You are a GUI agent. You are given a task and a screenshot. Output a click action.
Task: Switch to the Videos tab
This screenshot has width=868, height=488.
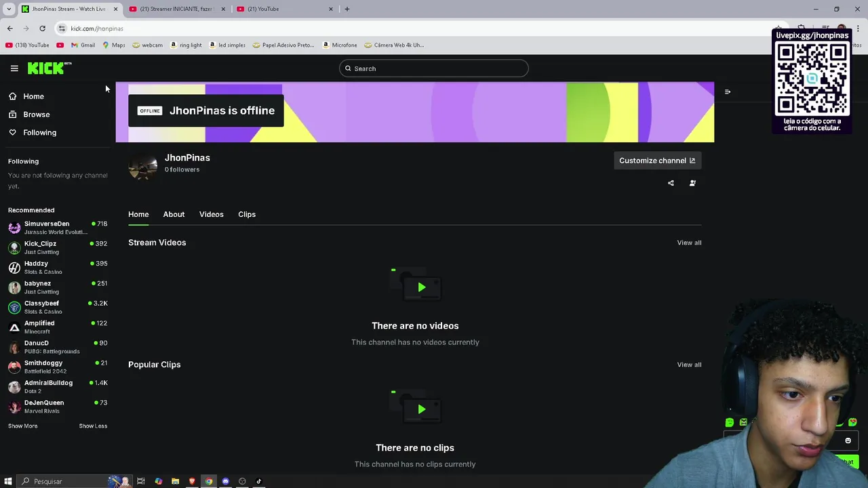[211, 214]
